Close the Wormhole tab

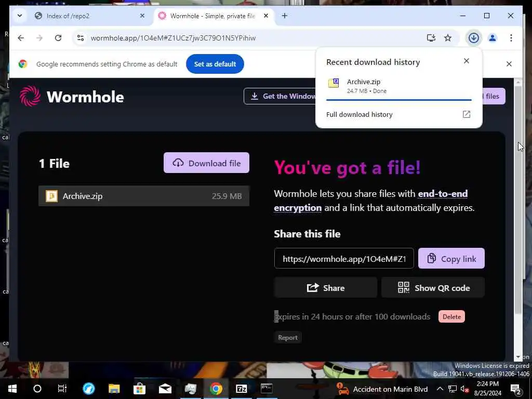pyautogui.click(x=266, y=16)
